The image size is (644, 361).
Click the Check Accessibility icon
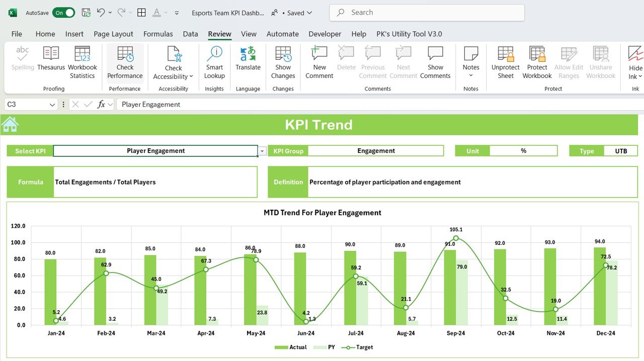coord(174,53)
